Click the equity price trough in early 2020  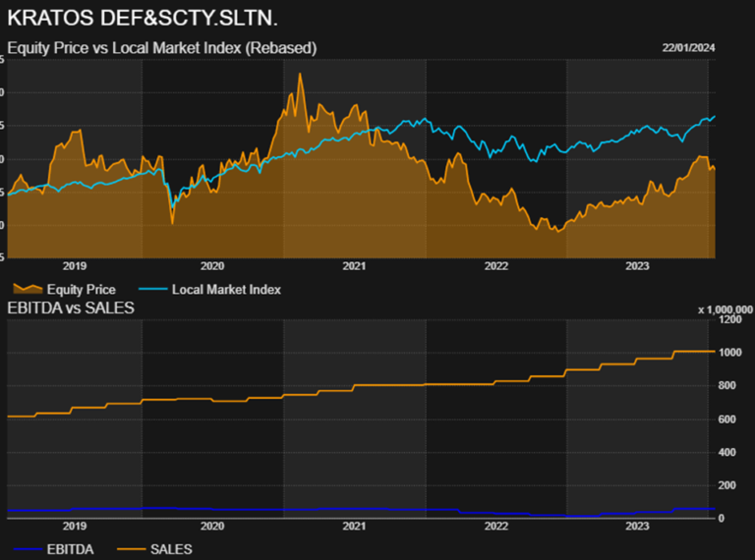(172, 223)
